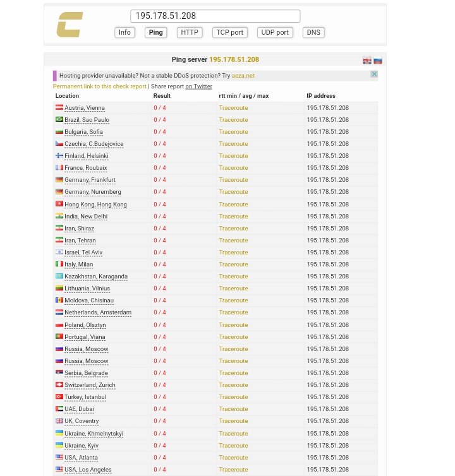
Task: Open the TCP port check
Action: 230,32
